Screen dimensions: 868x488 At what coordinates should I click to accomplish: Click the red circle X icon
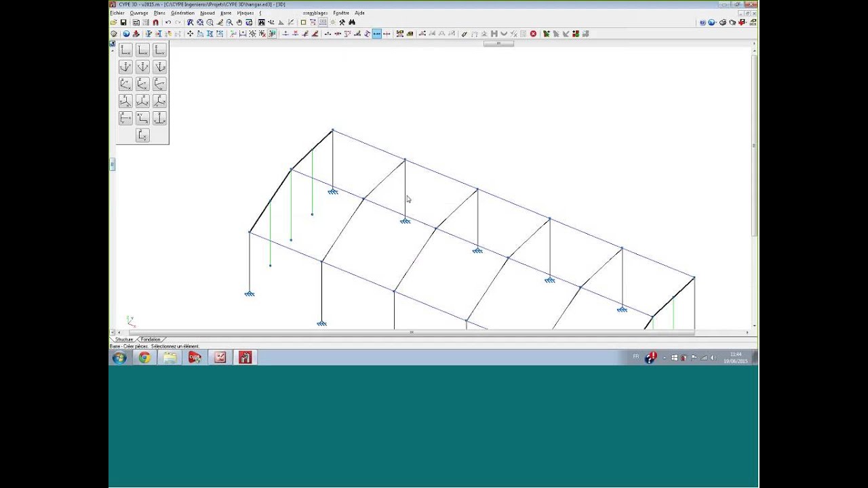(533, 34)
